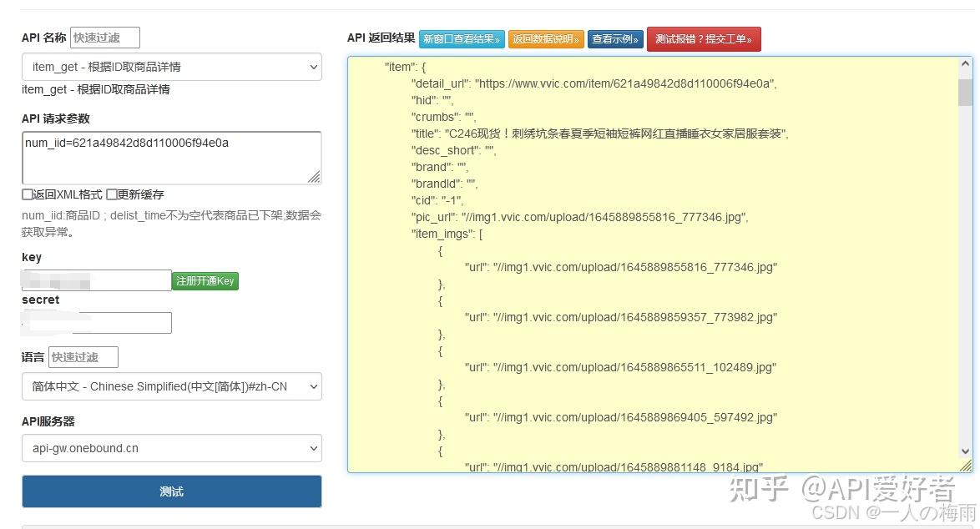
Task: Open results via 新窗口查看结果 button
Action: [x=462, y=38]
